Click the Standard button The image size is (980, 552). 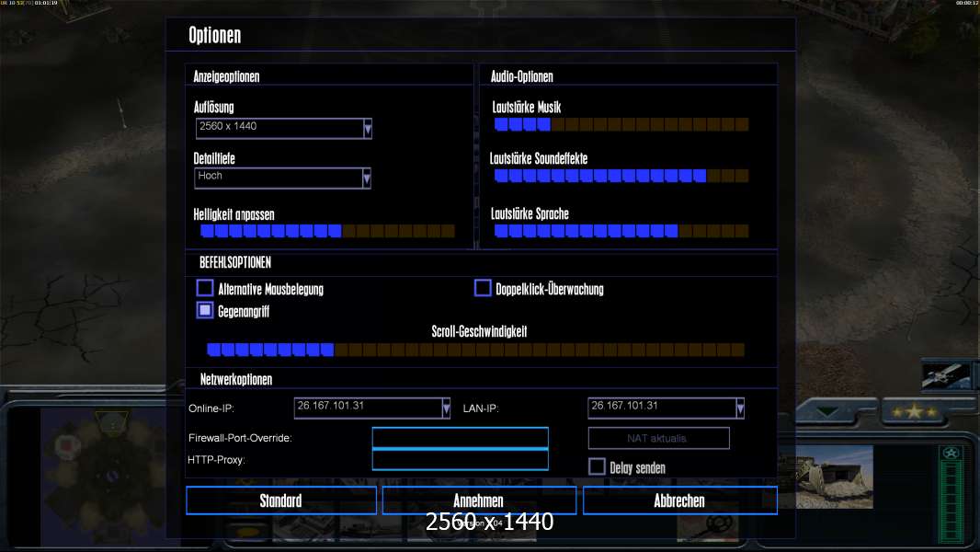(x=281, y=500)
